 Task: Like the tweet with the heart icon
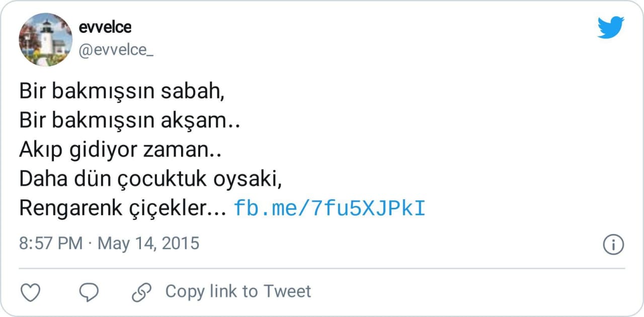click(x=31, y=292)
